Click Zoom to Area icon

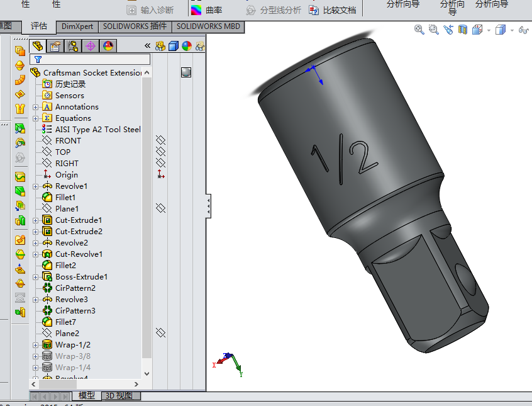(x=434, y=30)
